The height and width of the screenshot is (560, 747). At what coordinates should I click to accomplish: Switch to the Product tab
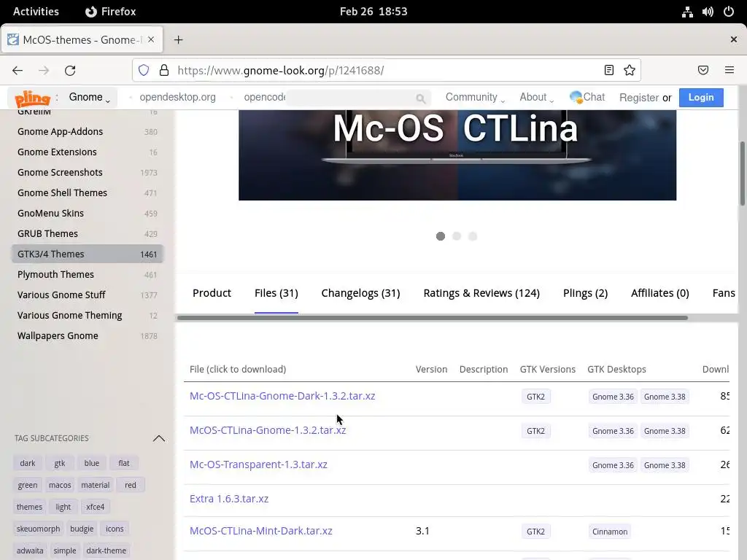[212, 293]
